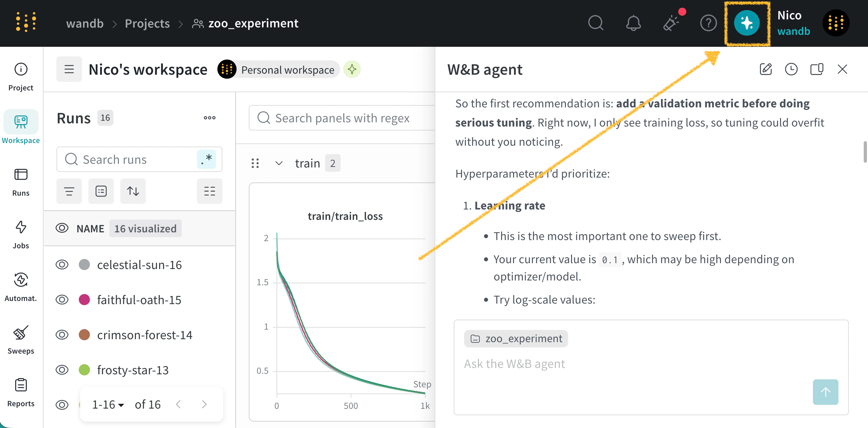The height and width of the screenshot is (428, 868).
Task: Go to next page of runs
Action: click(204, 404)
